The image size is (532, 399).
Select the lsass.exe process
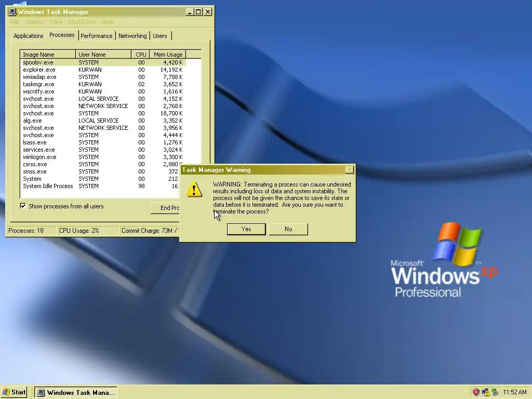point(103,142)
